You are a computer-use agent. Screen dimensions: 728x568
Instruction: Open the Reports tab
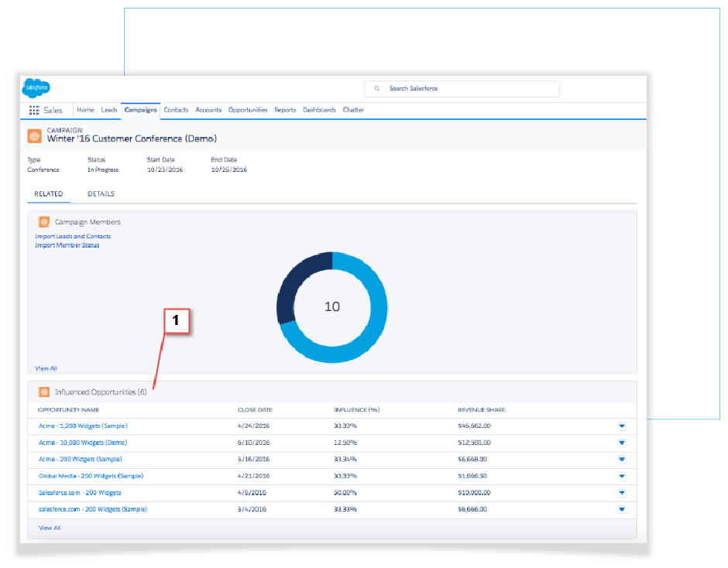coord(285,110)
